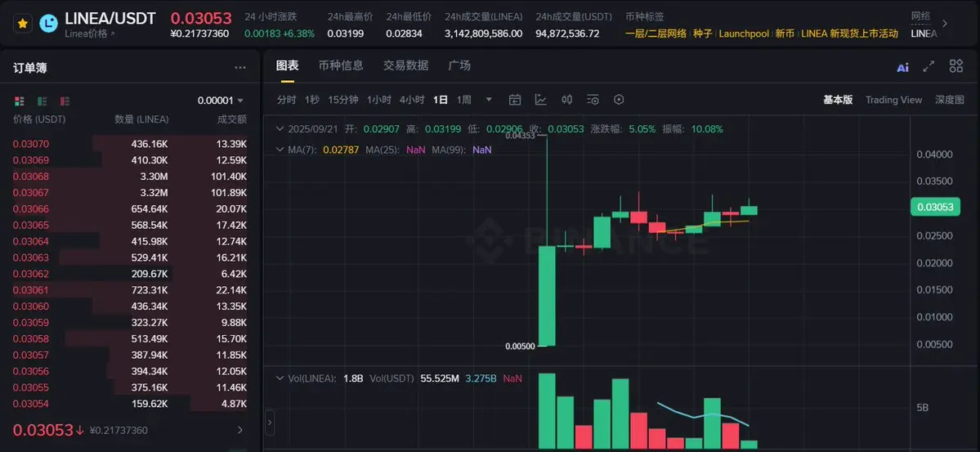The height and width of the screenshot is (452, 980).
Task: Switch to the 图表 tab
Action: pos(287,65)
